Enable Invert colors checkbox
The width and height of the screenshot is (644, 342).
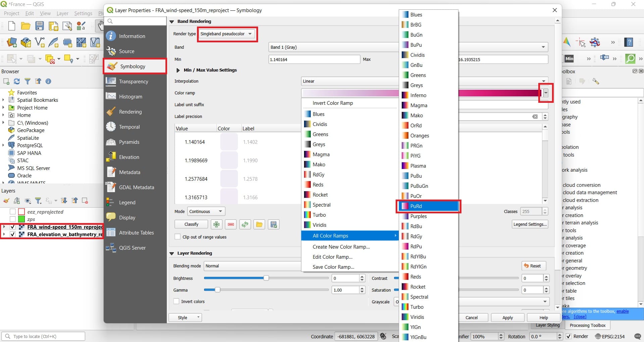point(176,301)
